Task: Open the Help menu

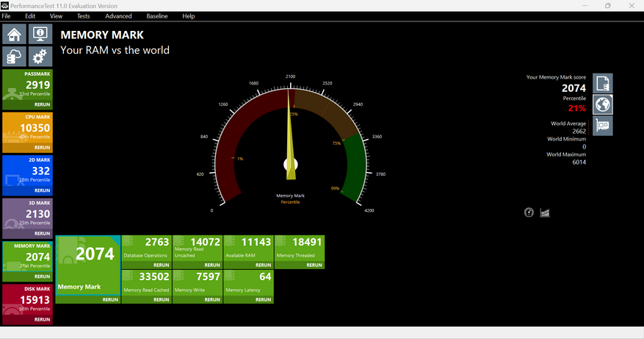Action: [x=189, y=16]
